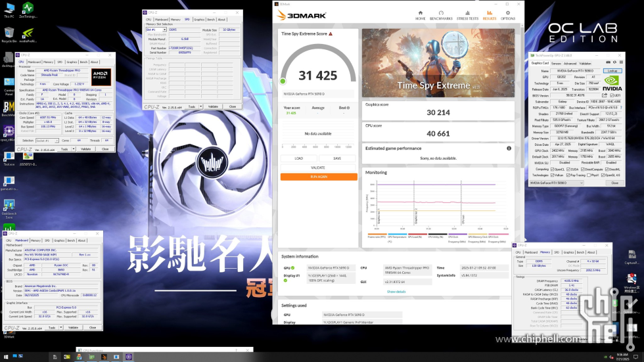Screen dimensions: 644x362
Task: Click RUN AGAIN orange button
Action: 319,177
